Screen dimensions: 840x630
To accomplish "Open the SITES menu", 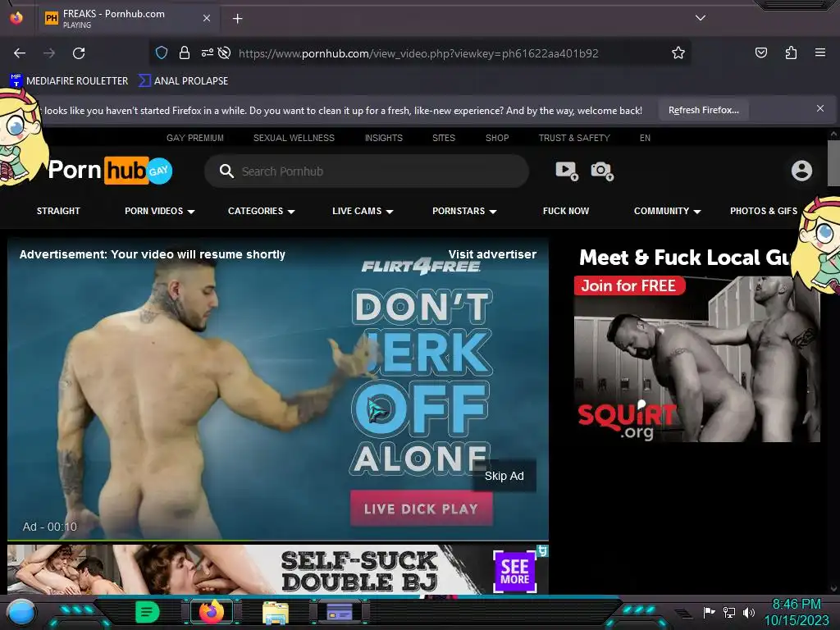I will (x=444, y=138).
